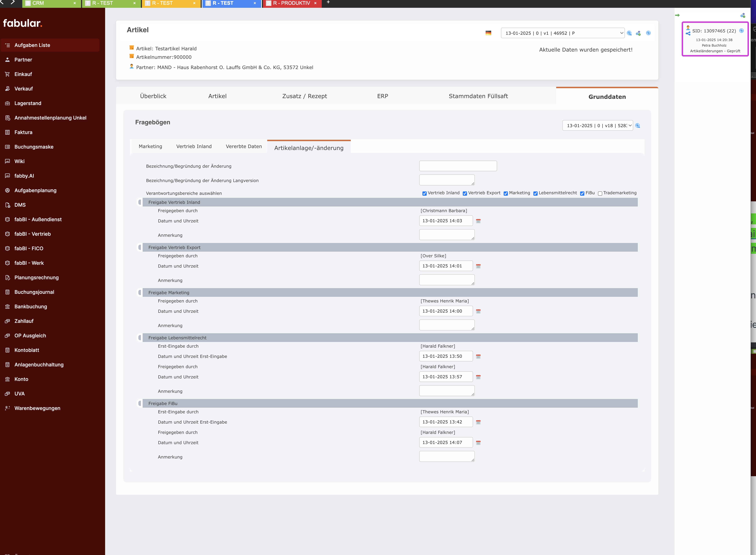Click the blue disc icon beside the Fragebögen version dropdown
This screenshot has width=756, height=555.
click(638, 126)
